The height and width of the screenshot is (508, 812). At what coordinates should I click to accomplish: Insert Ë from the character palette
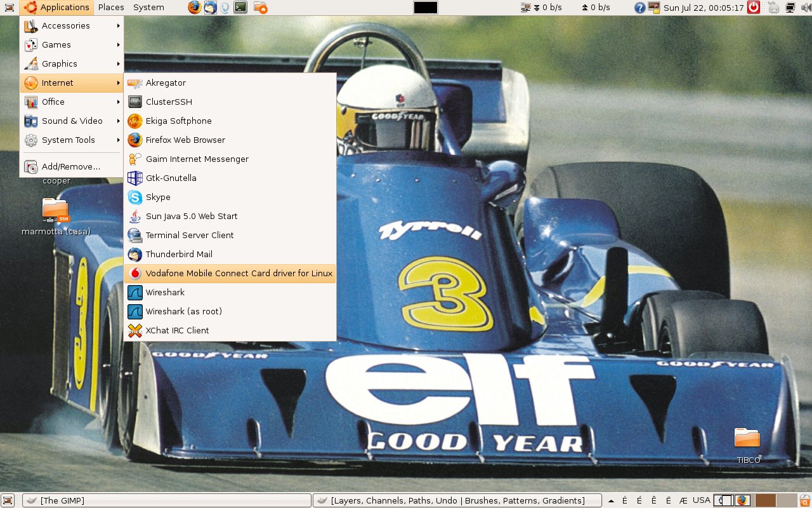click(x=669, y=500)
